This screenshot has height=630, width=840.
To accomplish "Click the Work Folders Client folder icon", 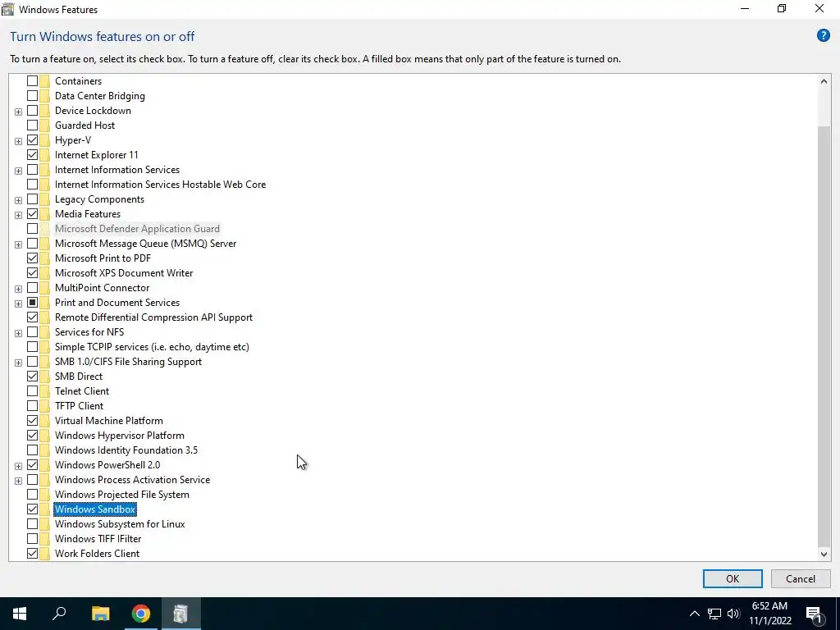I will point(45,554).
